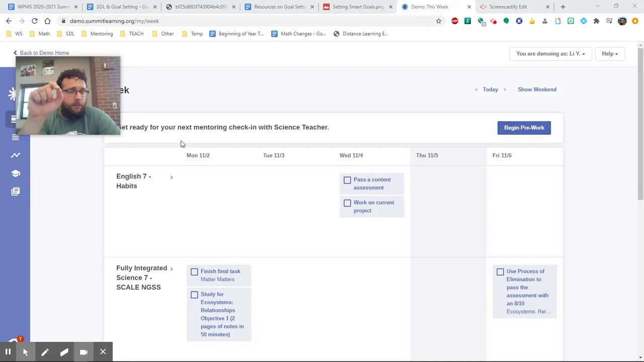644x362 pixels.
Task: Click the 'Mon 11/2' column header
Action: click(198, 155)
